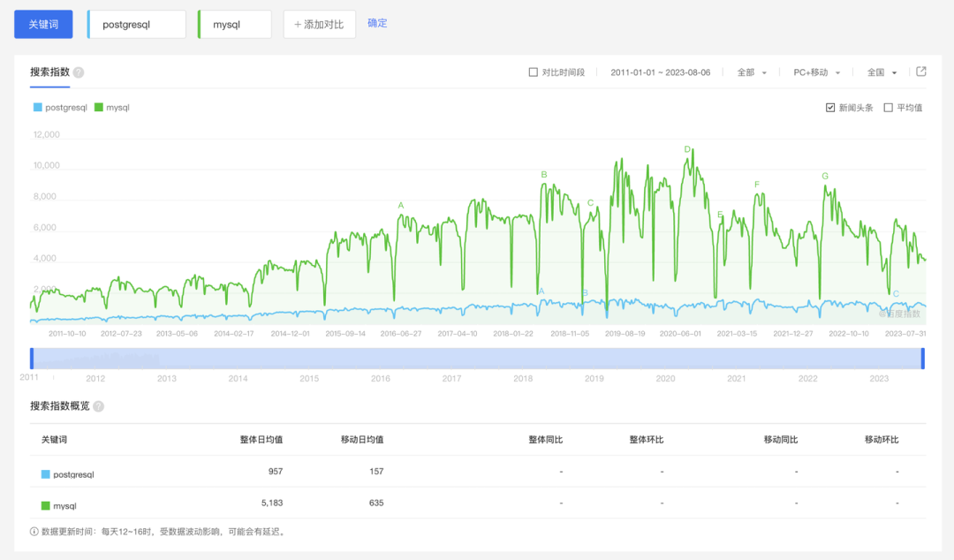Click the value 157 in postgresql row

point(376,471)
